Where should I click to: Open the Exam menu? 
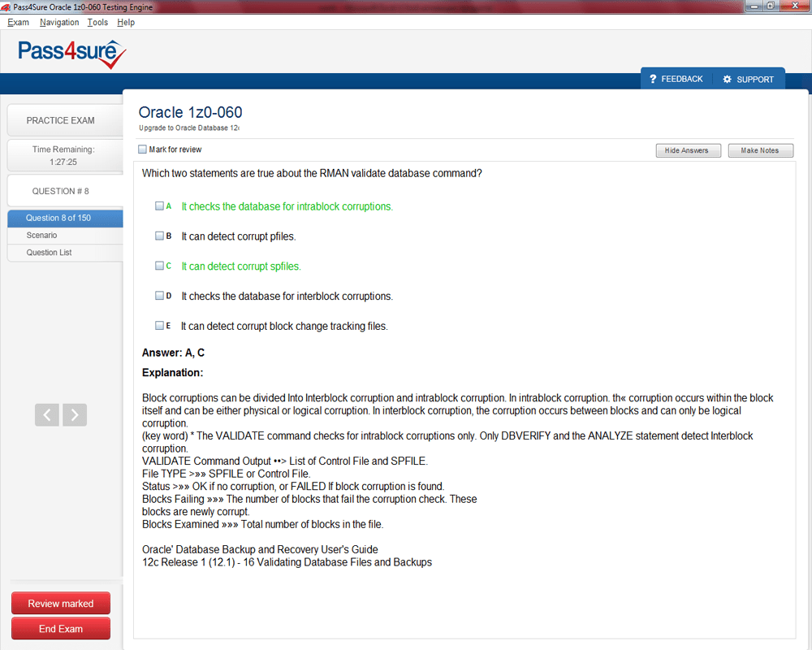18,22
